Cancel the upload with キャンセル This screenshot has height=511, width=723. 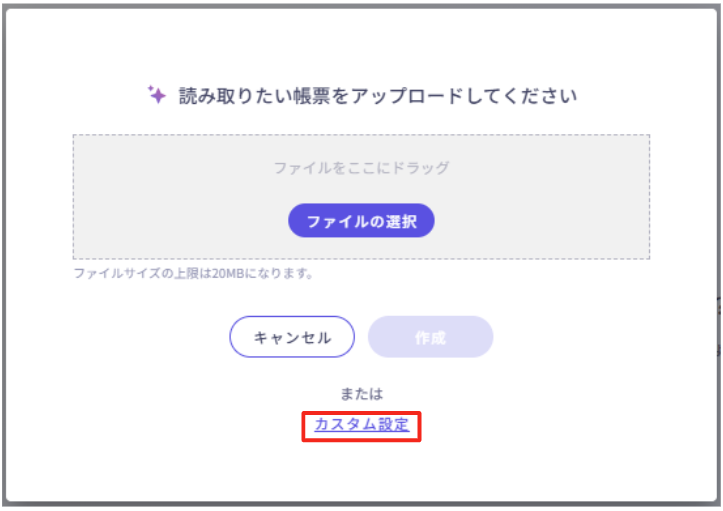coord(292,337)
